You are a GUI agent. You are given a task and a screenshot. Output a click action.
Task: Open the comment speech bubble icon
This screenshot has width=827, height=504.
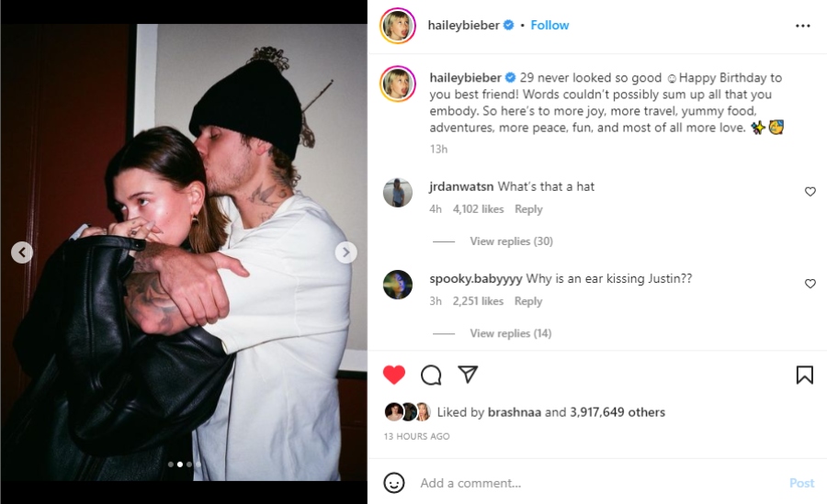point(431,375)
